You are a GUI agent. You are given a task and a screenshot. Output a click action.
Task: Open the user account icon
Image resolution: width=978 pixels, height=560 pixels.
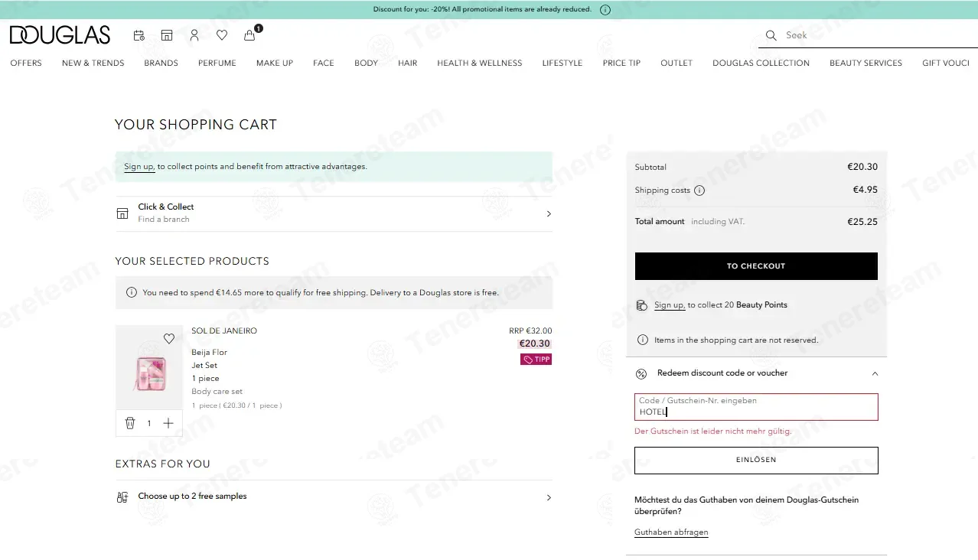(x=194, y=35)
